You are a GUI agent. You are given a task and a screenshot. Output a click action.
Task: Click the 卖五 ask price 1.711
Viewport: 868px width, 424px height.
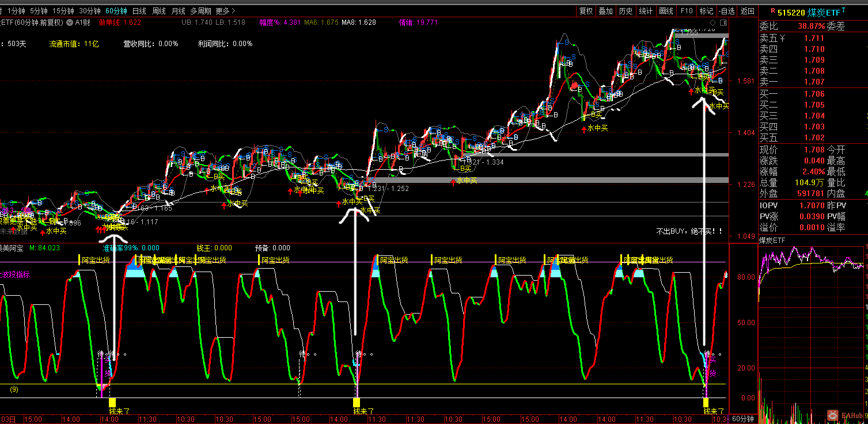(814, 39)
